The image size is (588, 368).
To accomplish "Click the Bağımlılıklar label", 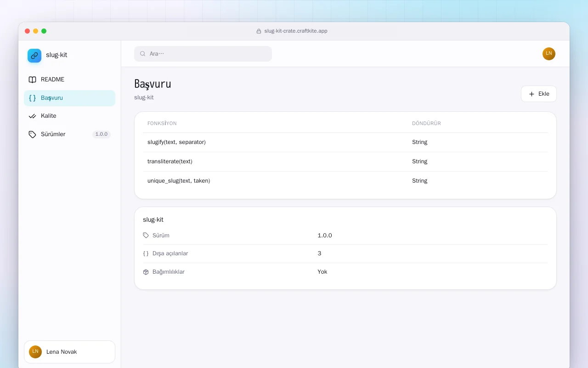I will (x=169, y=272).
